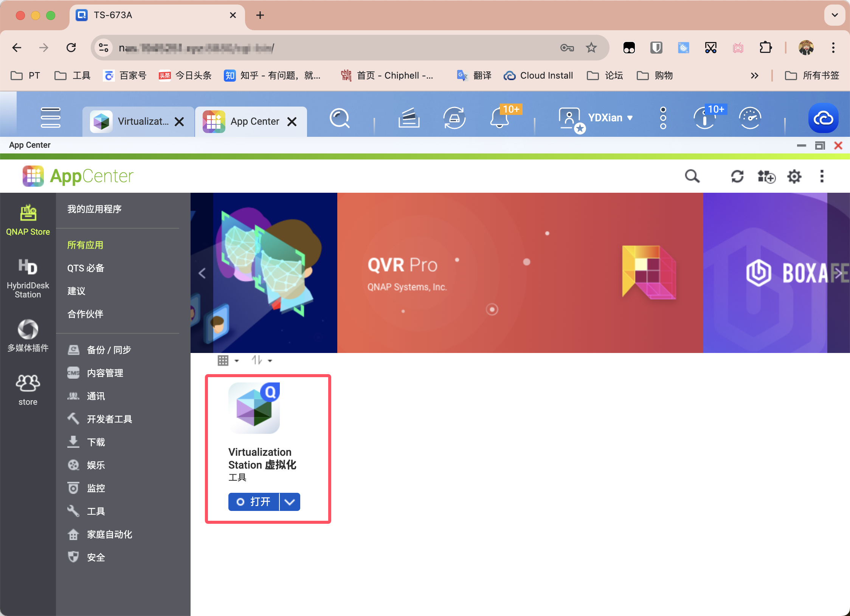Open new browser tab with plus

click(260, 15)
